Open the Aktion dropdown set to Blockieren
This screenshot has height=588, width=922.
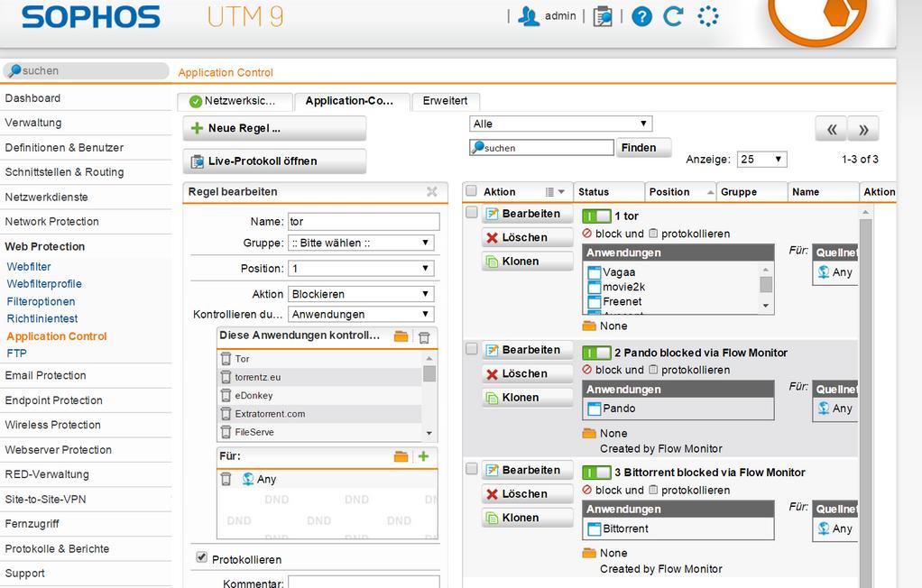pyautogui.click(x=361, y=294)
